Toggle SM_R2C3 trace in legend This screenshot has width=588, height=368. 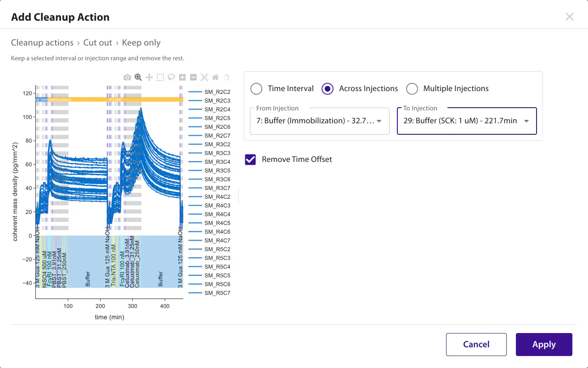[x=209, y=101]
